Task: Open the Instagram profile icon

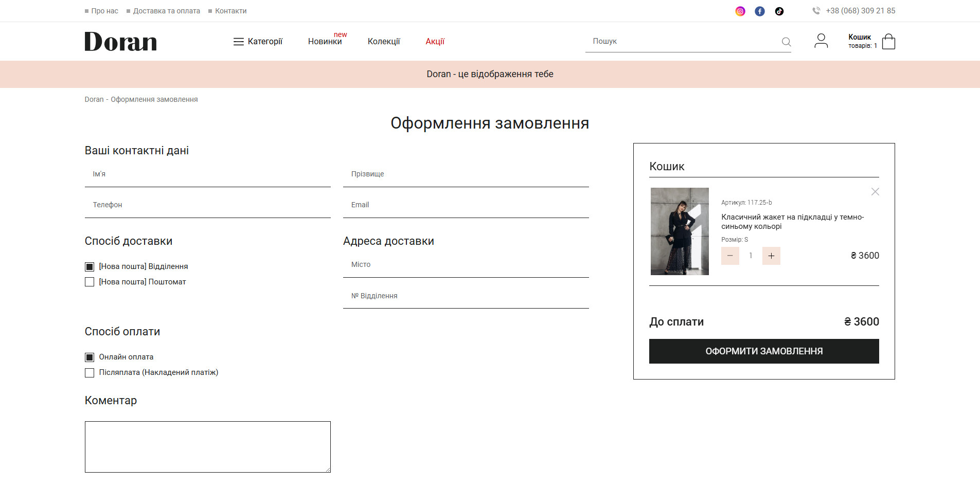Action: tap(740, 11)
